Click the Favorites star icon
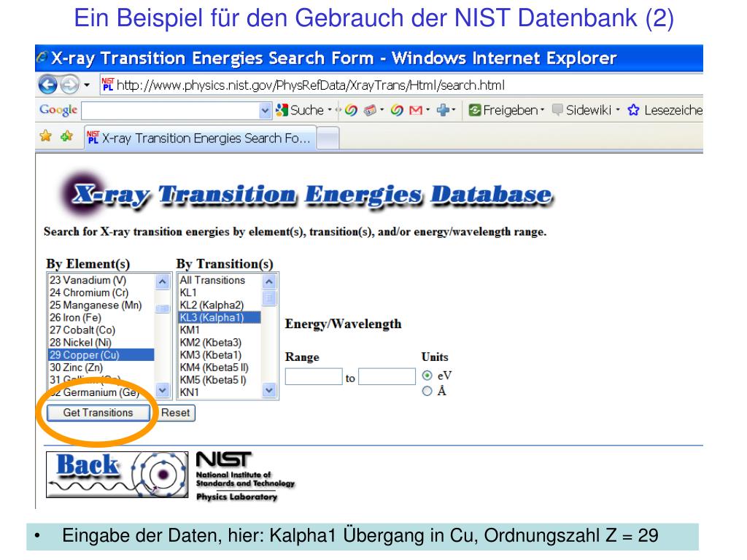Screen dimensions: 747x560 point(46,136)
